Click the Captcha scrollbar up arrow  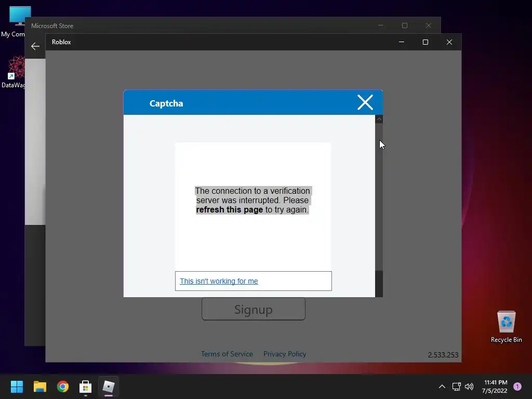coord(379,119)
